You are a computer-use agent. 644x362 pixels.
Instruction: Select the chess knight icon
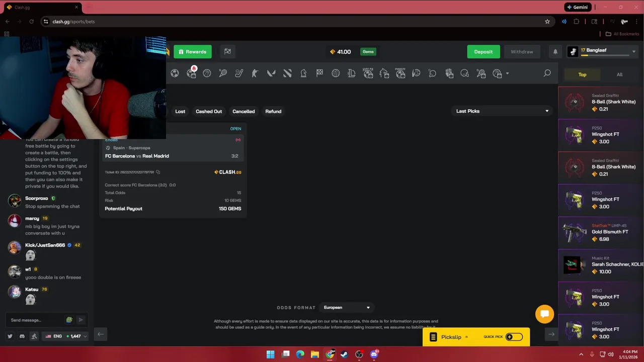point(303,73)
